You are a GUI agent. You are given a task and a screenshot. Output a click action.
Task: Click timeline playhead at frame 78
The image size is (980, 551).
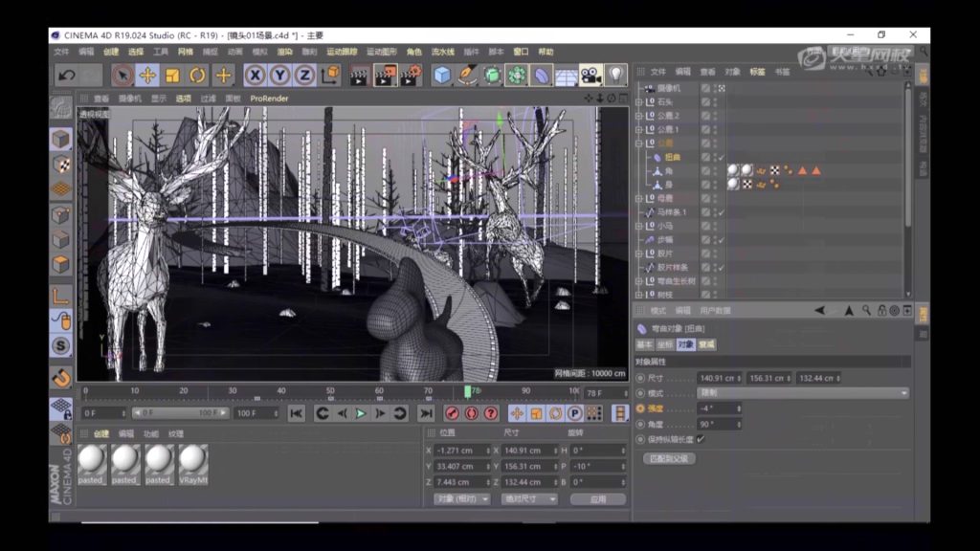tap(468, 391)
